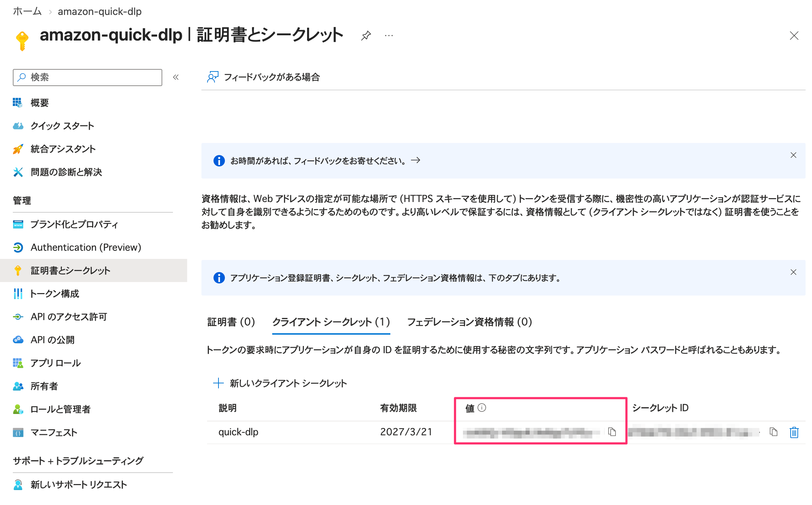Screen dimensions: 812x505
Task: Click the 2027/3/21 expiry date cell
Action: tap(406, 432)
